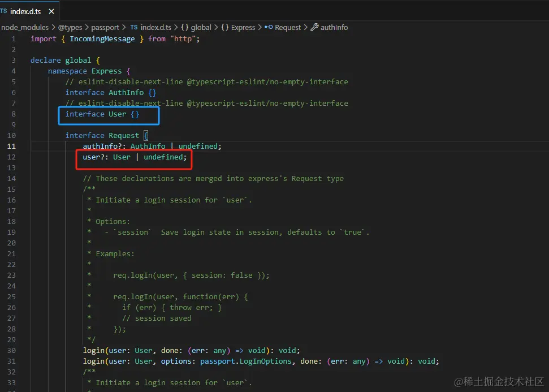Click the AuthInfo interface name on line 6
This screenshot has height=392, width=549.
tap(126, 92)
